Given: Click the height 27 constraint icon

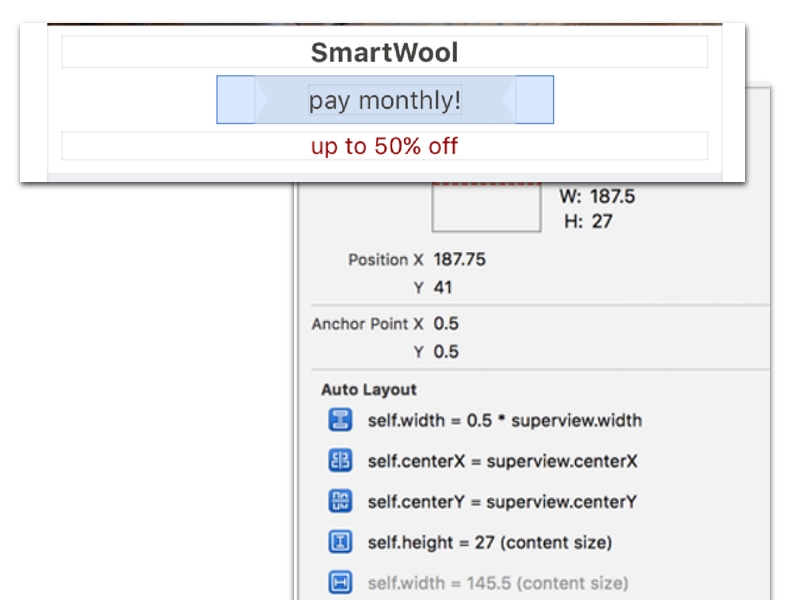Looking at the screenshot, I should [x=340, y=542].
